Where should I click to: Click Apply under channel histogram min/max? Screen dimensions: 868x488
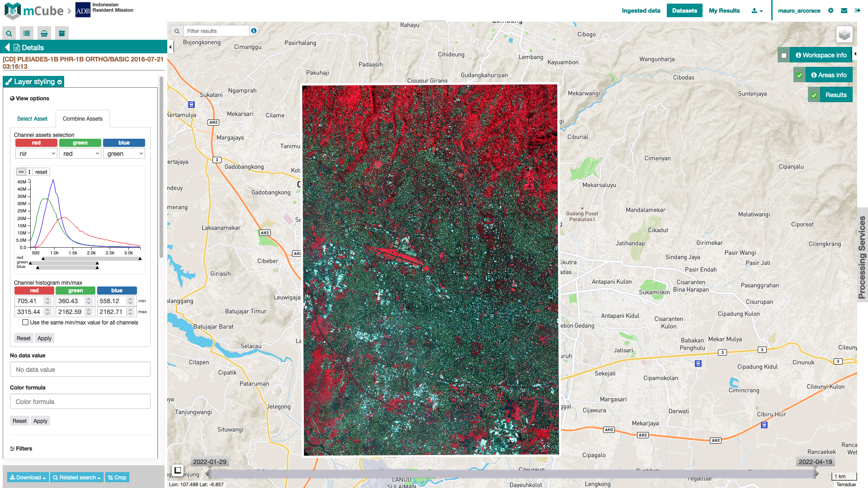point(44,338)
